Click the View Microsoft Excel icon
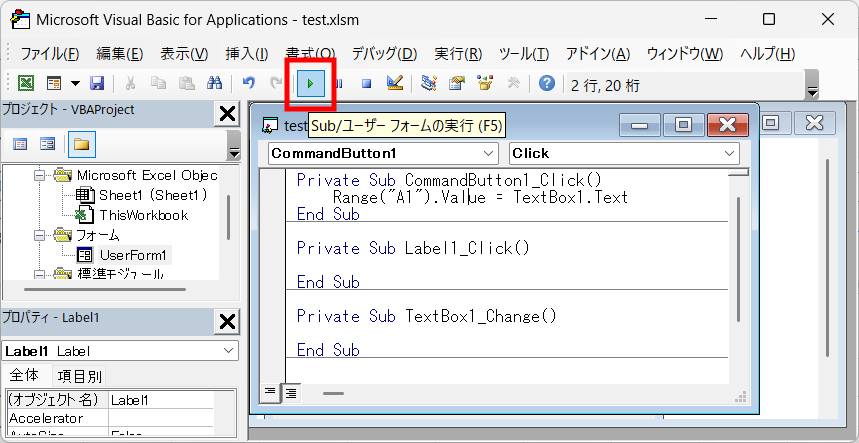 [26, 83]
